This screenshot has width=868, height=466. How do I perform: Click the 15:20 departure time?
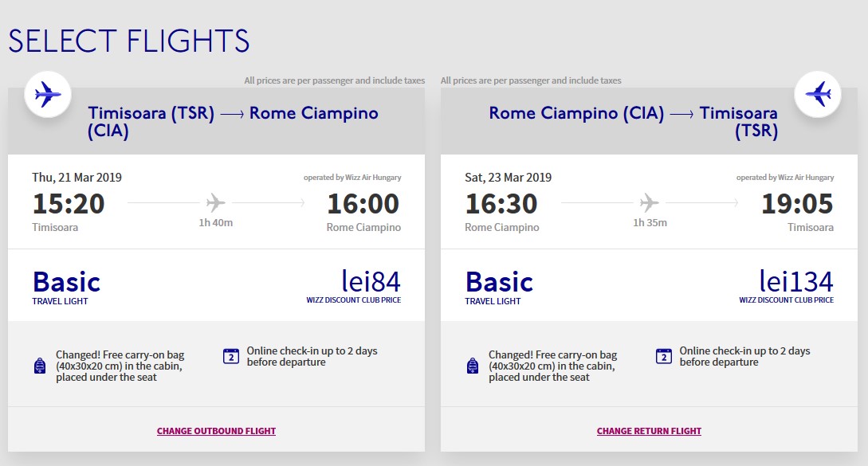click(69, 204)
